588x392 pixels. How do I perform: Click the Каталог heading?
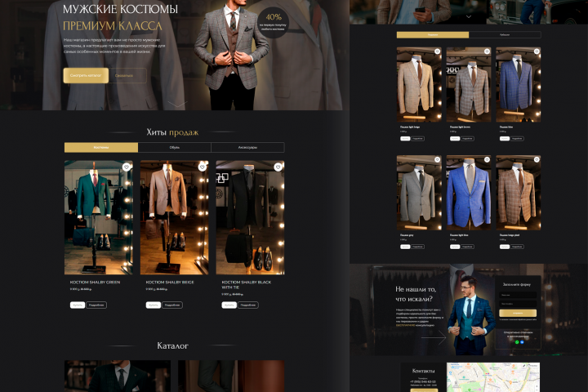click(x=172, y=345)
